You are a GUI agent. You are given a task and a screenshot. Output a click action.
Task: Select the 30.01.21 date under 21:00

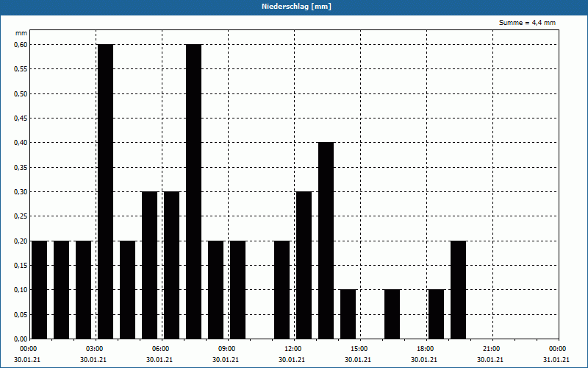pyautogui.click(x=490, y=360)
